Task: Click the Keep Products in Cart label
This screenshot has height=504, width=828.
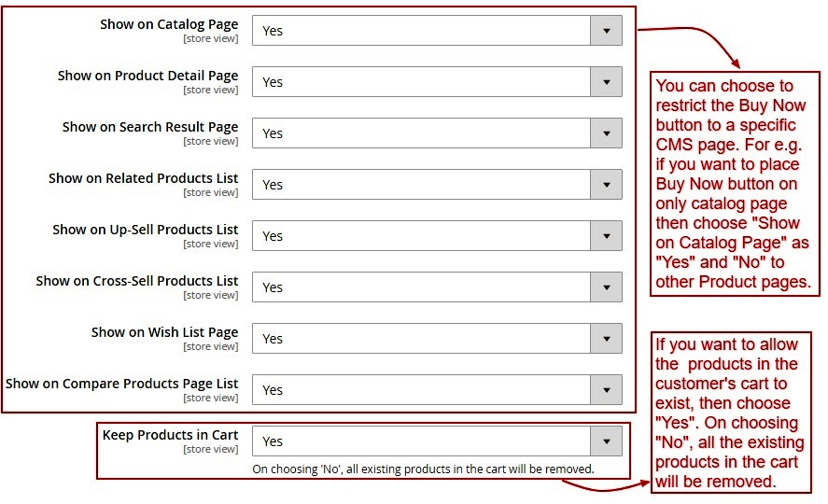Action: [x=170, y=435]
